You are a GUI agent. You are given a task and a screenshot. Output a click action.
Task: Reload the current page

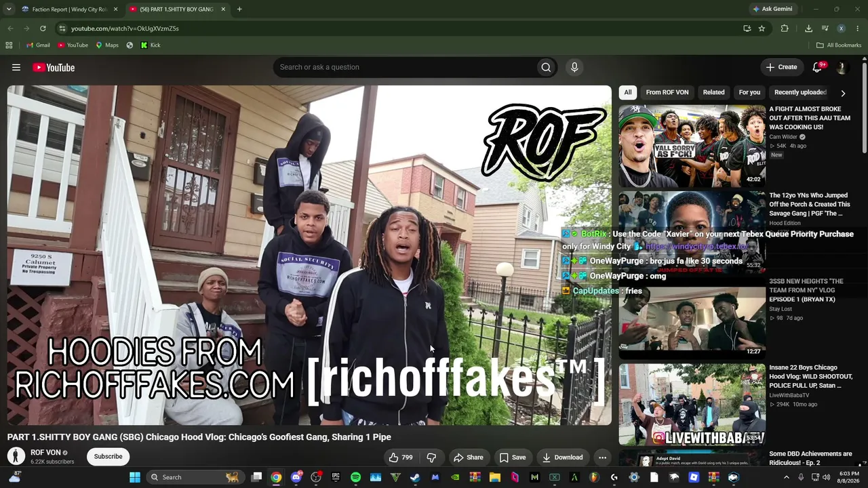tap(43, 28)
